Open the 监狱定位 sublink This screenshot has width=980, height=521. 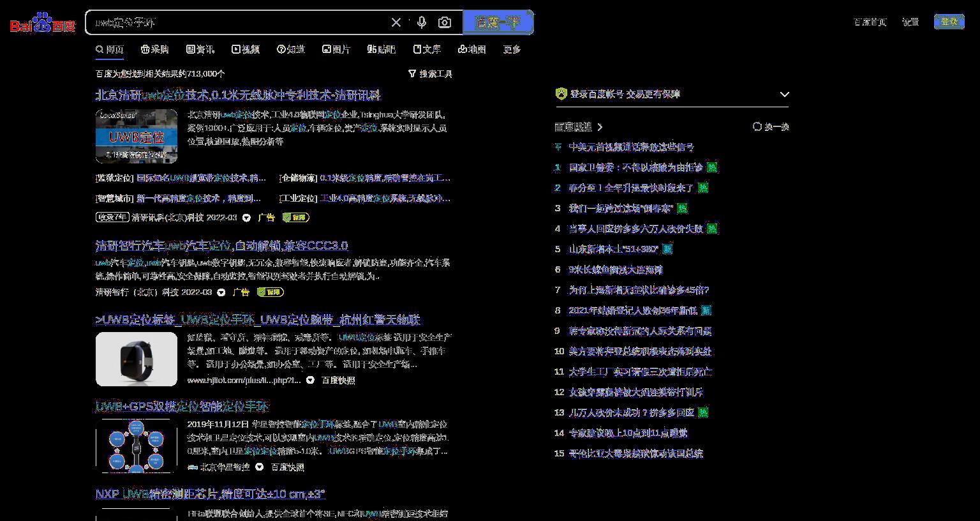(181, 178)
